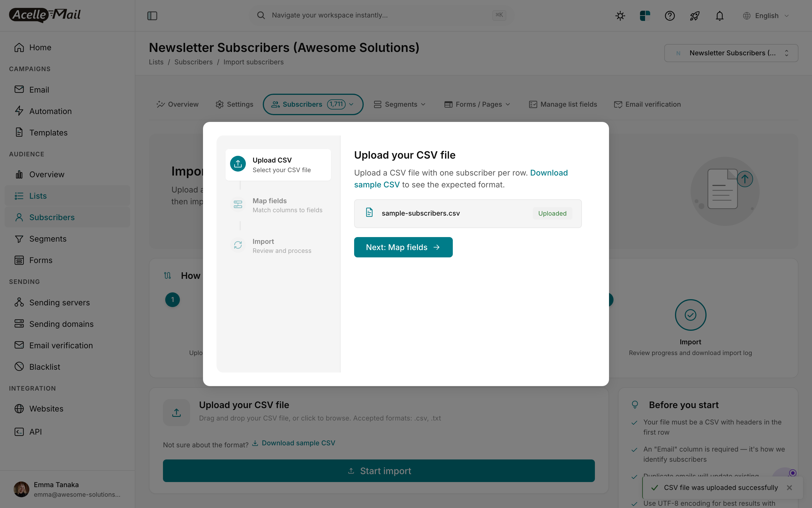Click the rocket icon in header

pyautogui.click(x=694, y=16)
